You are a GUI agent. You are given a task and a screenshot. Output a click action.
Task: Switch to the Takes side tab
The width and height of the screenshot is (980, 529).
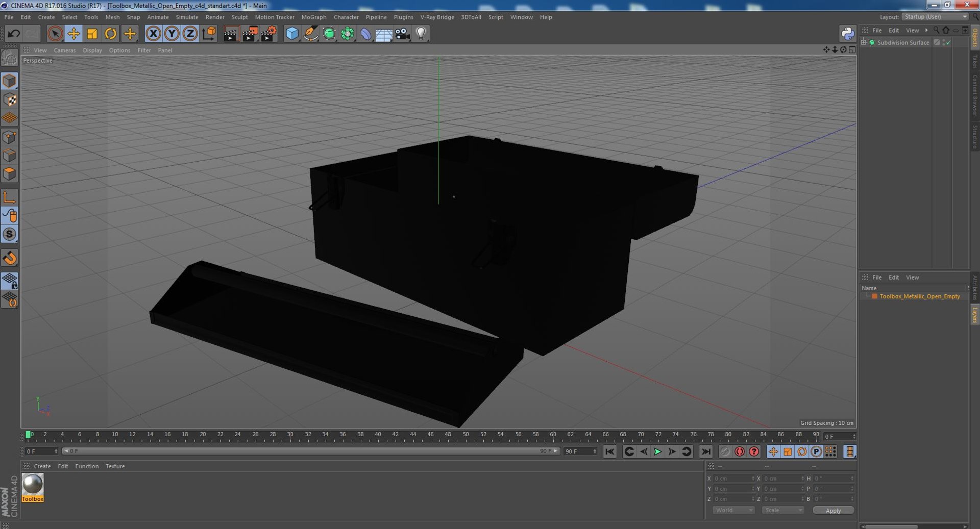(974, 62)
